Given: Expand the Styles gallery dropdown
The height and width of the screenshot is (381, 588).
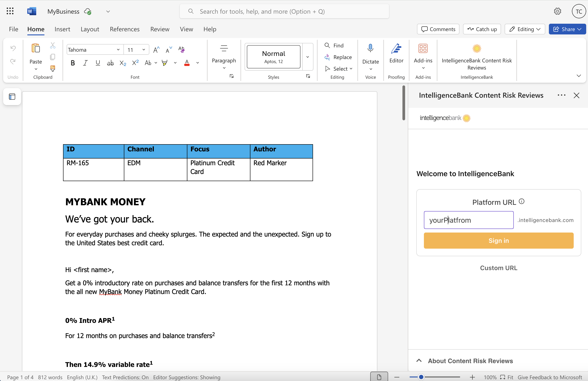Looking at the screenshot, I should (307, 57).
